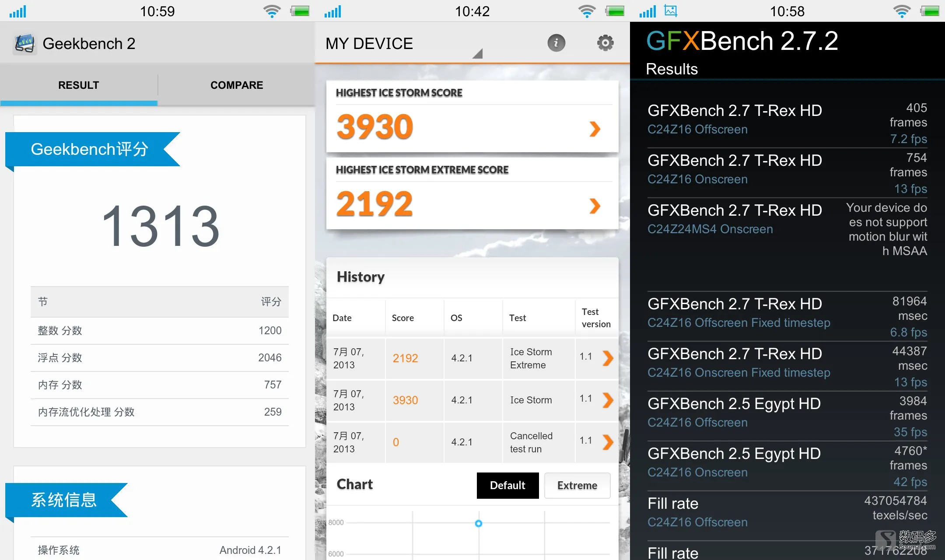The height and width of the screenshot is (560, 945).
Task: Open T-Rex HD C24Z16 Onscreen 754 frames result
Action: click(x=787, y=173)
